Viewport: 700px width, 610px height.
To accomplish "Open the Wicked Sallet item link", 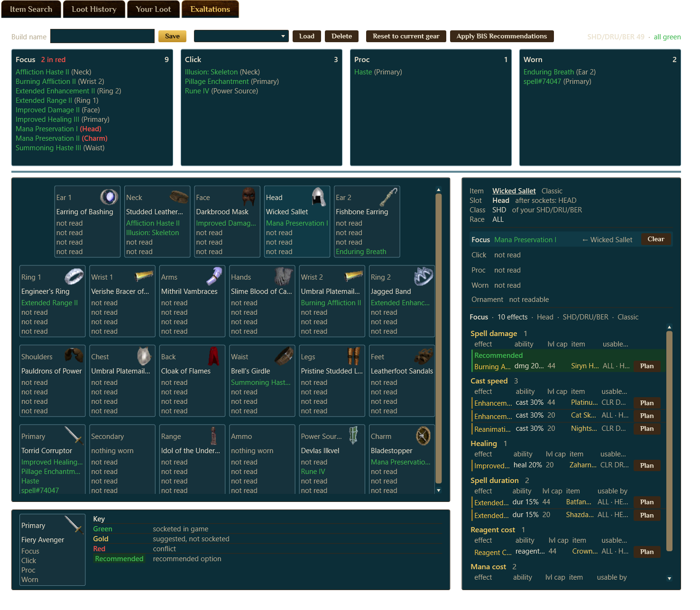I will pos(514,191).
